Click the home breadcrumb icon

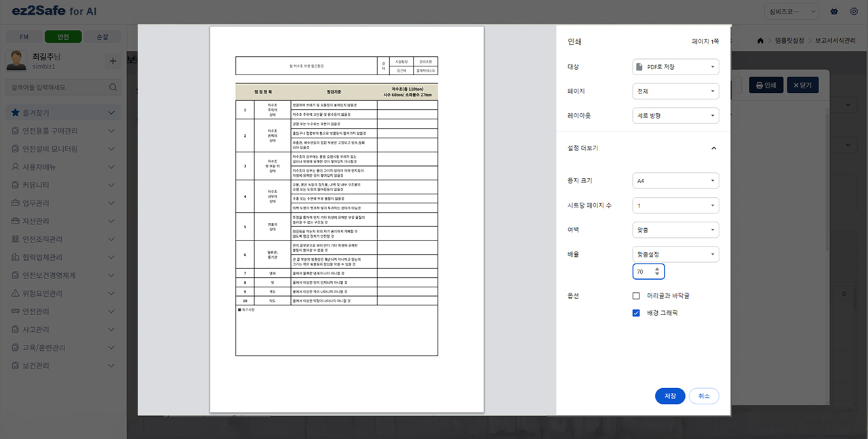(x=761, y=41)
